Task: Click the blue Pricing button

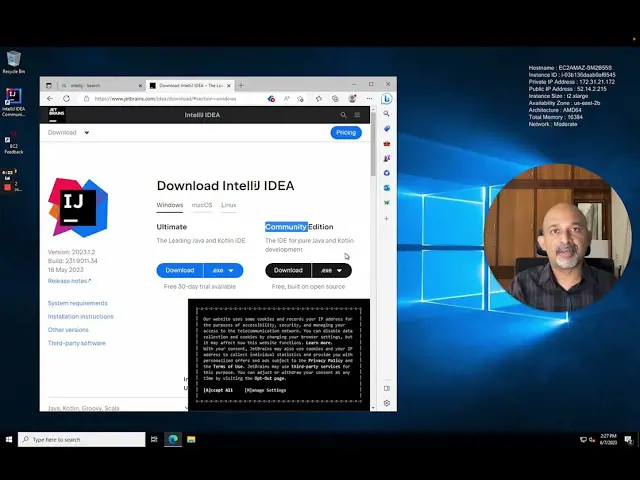Action: point(346,133)
